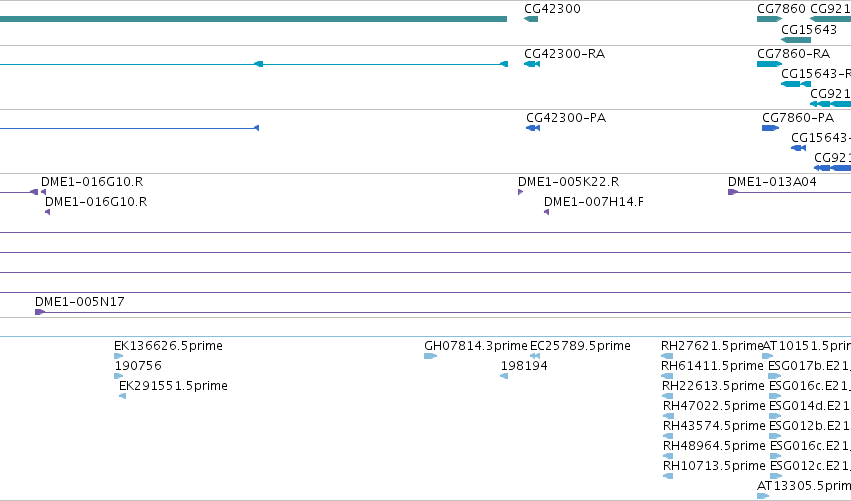851x501 pixels.
Task: Click the RH47022.5prime EST label
Action: (x=714, y=406)
